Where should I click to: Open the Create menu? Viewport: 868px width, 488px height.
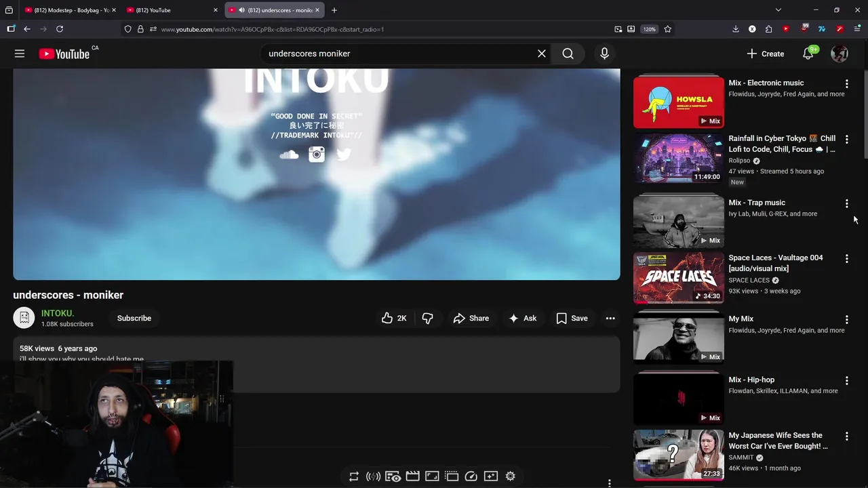pos(765,54)
